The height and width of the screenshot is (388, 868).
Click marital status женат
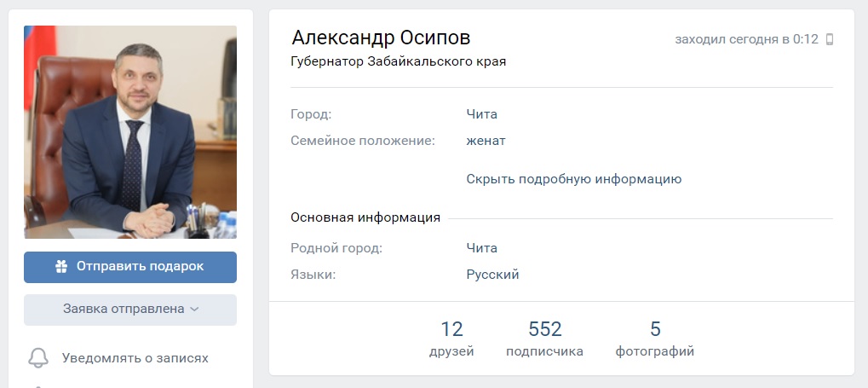(486, 141)
